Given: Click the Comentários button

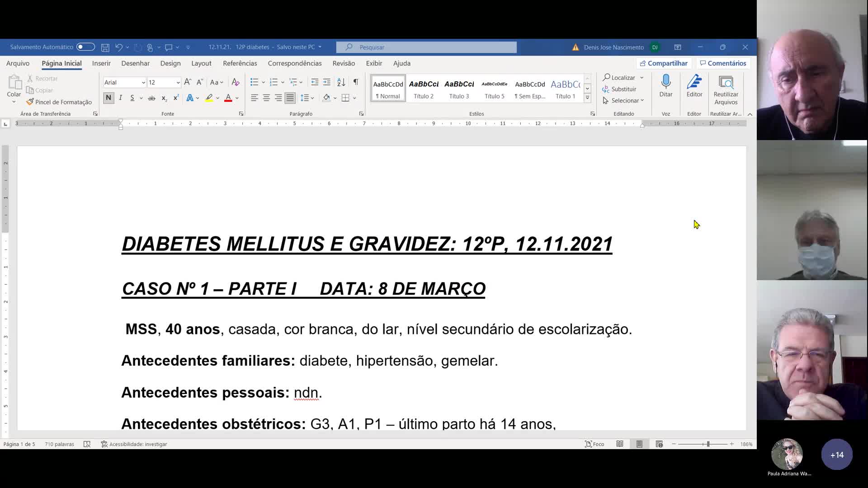Looking at the screenshot, I should point(723,63).
